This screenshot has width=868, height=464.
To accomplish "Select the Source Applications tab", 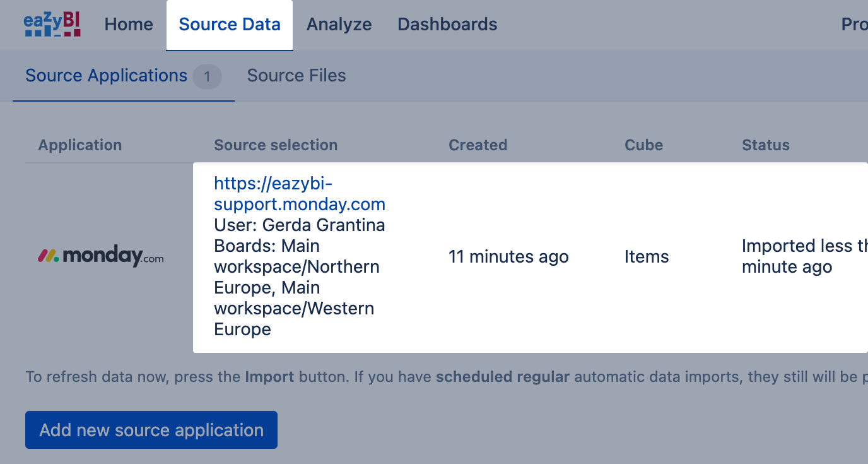I will click(x=106, y=76).
